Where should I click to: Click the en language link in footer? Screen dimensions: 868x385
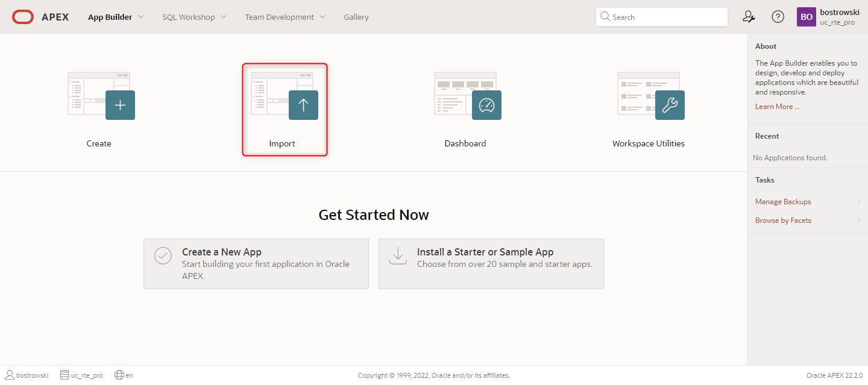click(x=130, y=375)
